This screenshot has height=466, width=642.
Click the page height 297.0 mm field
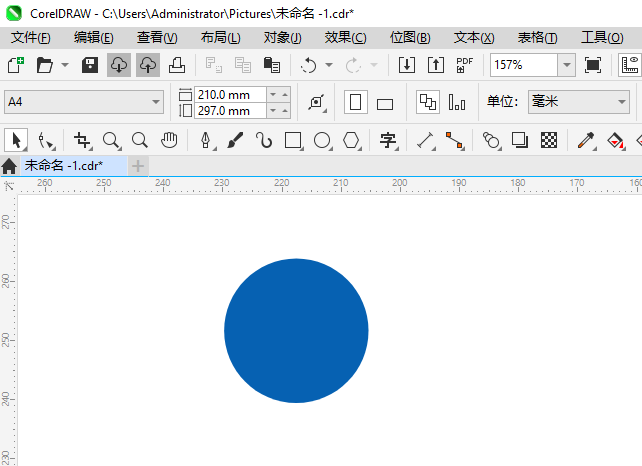click(230, 111)
